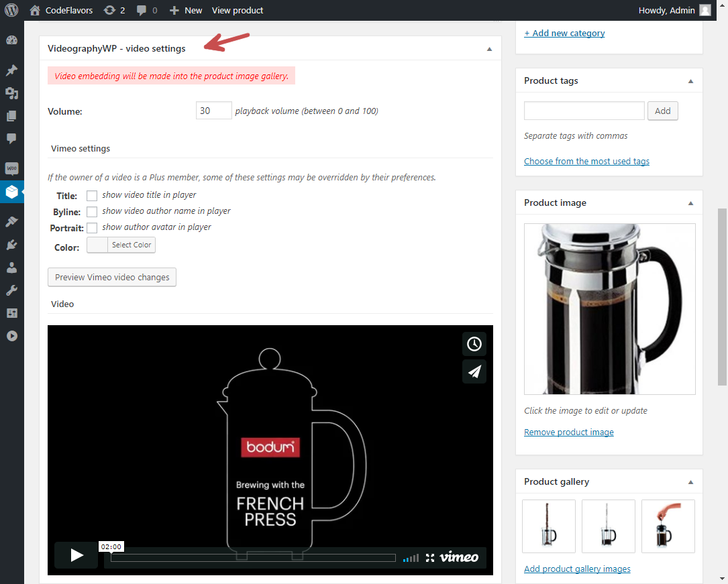
Task: Click the scrollbar down arrow
Action: 722,579
